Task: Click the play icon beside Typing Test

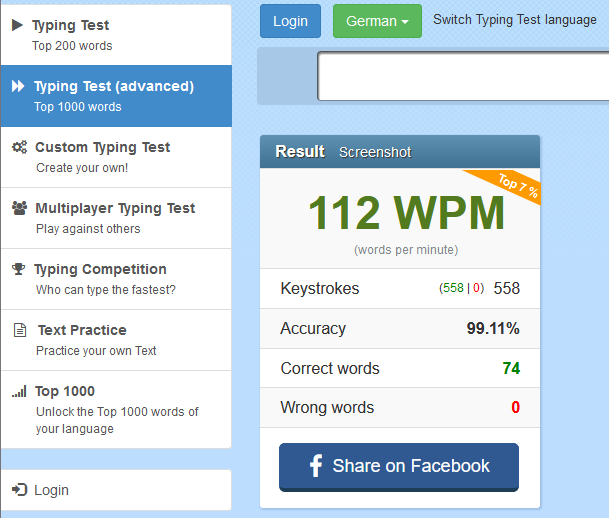Action: click(17, 25)
